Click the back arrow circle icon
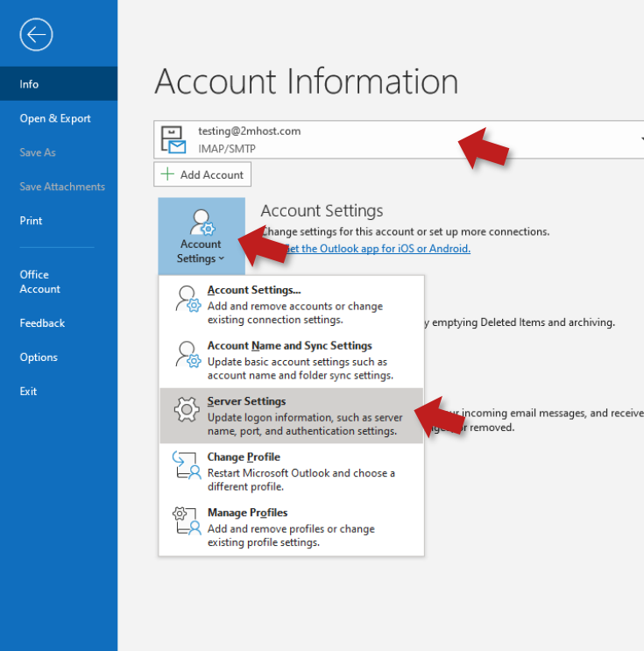 click(x=36, y=34)
